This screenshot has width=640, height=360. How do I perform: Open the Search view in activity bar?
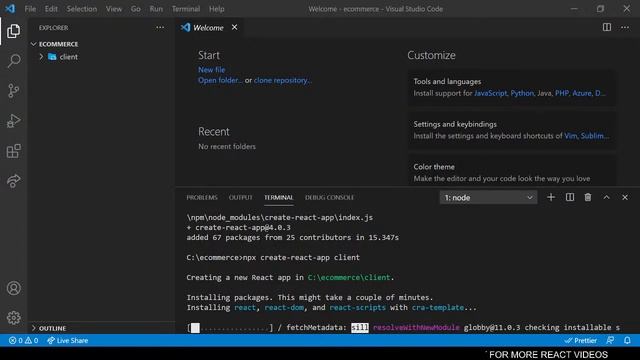click(13, 61)
